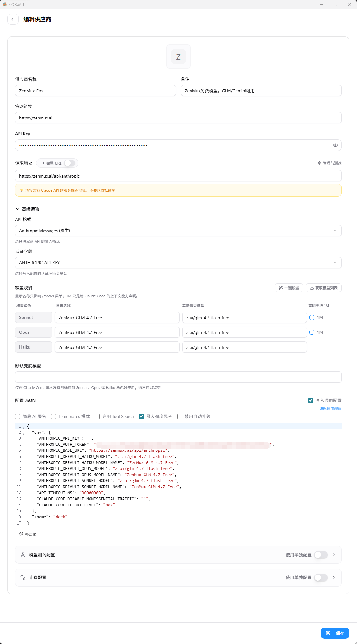Click the 默认兜底模型 input field
The image size is (357, 644).
point(178,377)
